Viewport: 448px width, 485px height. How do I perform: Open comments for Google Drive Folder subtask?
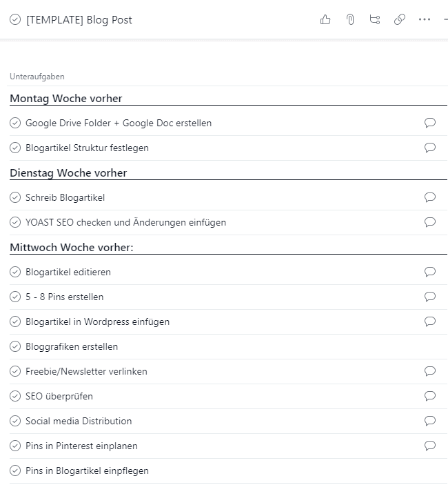[x=430, y=123]
